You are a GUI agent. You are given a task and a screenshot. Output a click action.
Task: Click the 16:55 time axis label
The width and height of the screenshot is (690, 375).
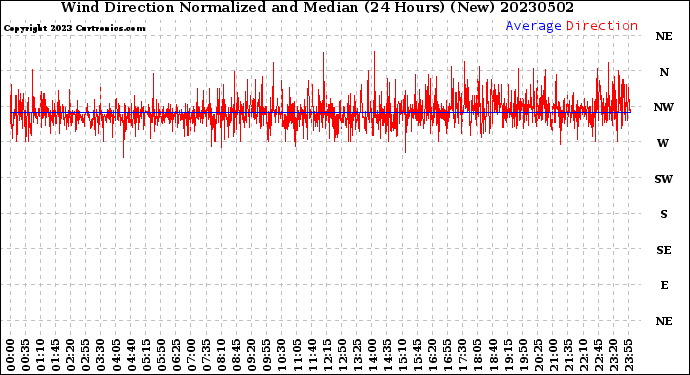click(x=448, y=355)
